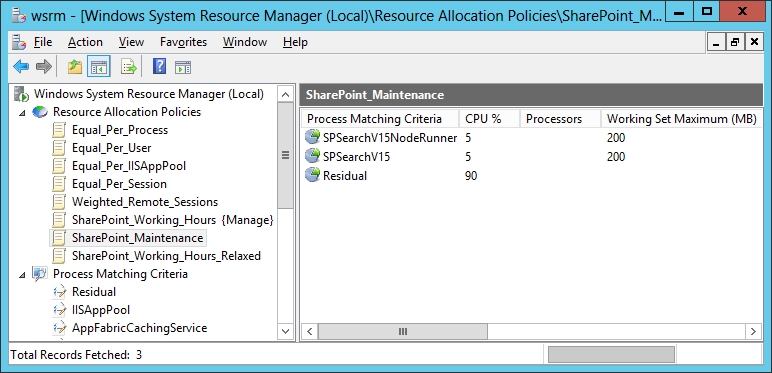Sort by Working Set Maximum (MB) header

coord(682,119)
